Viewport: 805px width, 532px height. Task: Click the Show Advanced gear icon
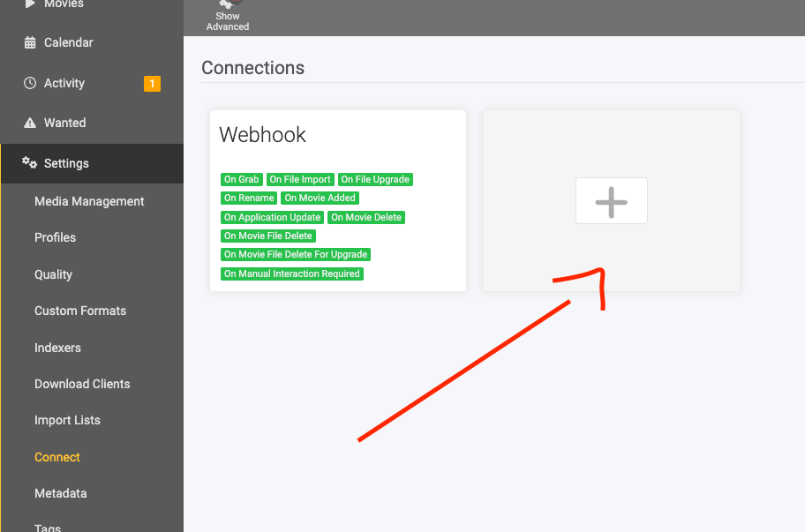pos(228,4)
